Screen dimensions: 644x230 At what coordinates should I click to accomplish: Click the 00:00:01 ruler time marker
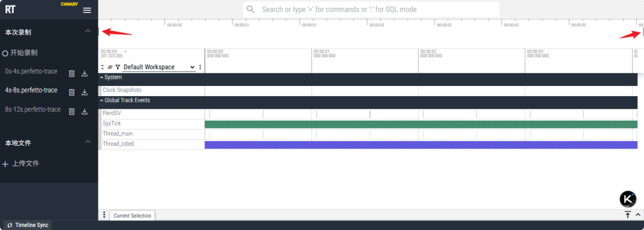pos(324,54)
